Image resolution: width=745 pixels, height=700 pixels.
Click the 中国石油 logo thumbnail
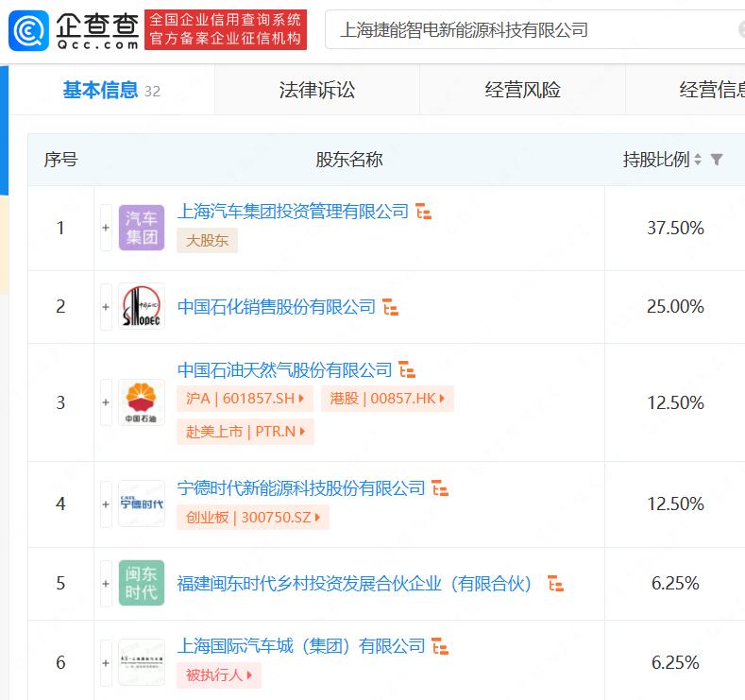click(x=142, y=402)
